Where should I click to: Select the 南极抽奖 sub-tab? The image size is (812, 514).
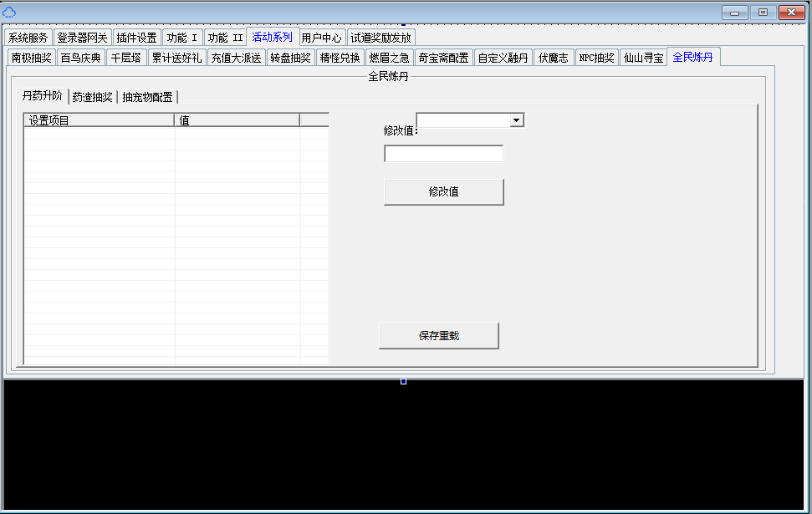[31, 58]
